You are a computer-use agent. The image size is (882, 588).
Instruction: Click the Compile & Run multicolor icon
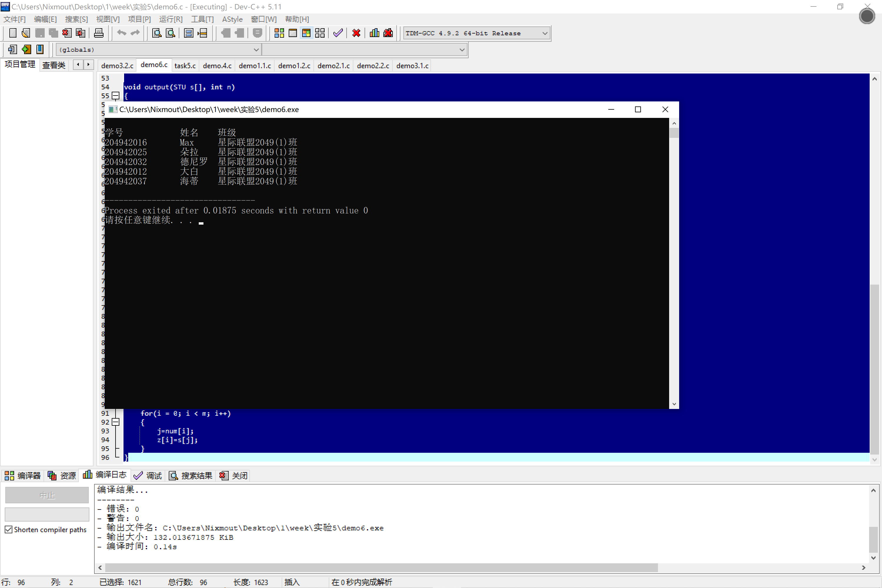[306, 33]
